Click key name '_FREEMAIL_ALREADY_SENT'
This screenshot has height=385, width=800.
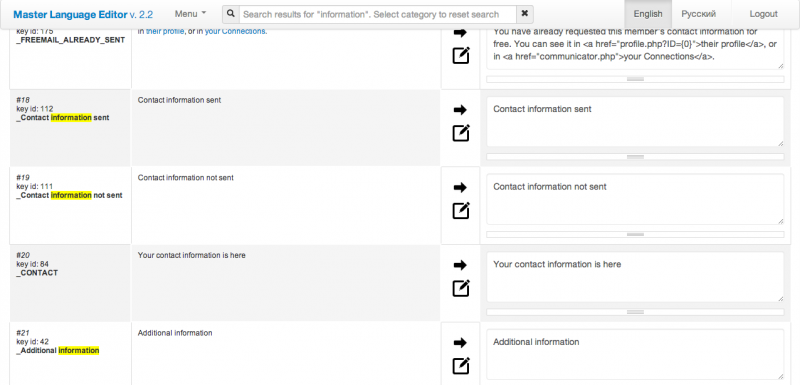(x=70, y=40)
